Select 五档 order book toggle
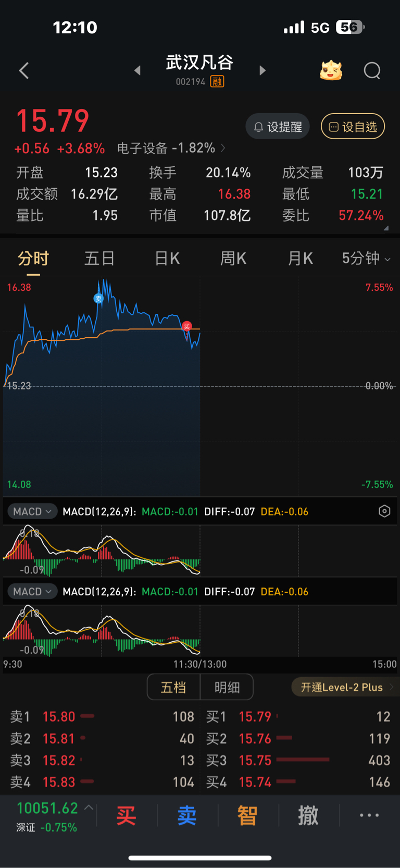This screenshot has width=400, height=868. pyautogui.click(x=174, y=687)
